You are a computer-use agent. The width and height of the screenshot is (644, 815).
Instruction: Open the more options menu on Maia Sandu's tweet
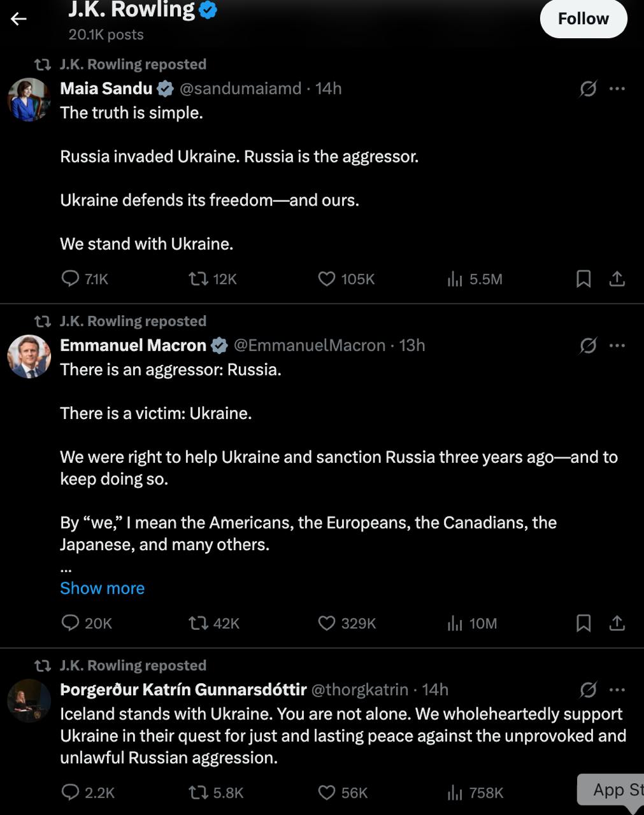[x=617, y=89]
